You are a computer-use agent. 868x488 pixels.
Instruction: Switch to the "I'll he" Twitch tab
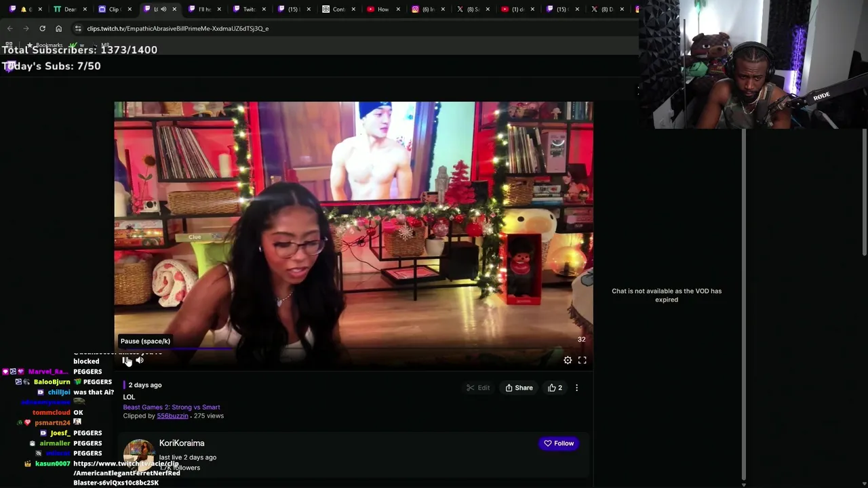(204, 9)
